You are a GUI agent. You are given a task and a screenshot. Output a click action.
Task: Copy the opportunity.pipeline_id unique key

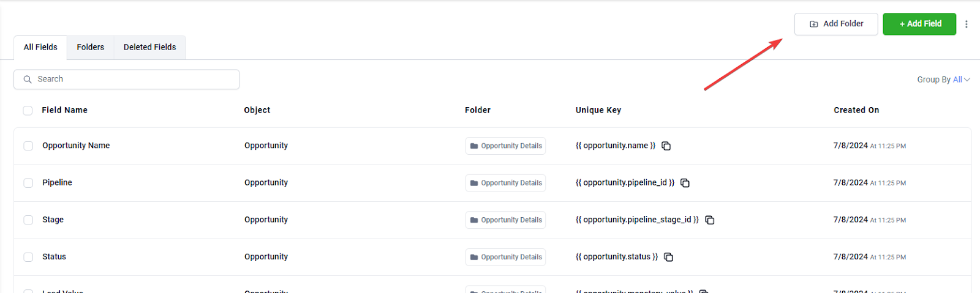[685, 183]
